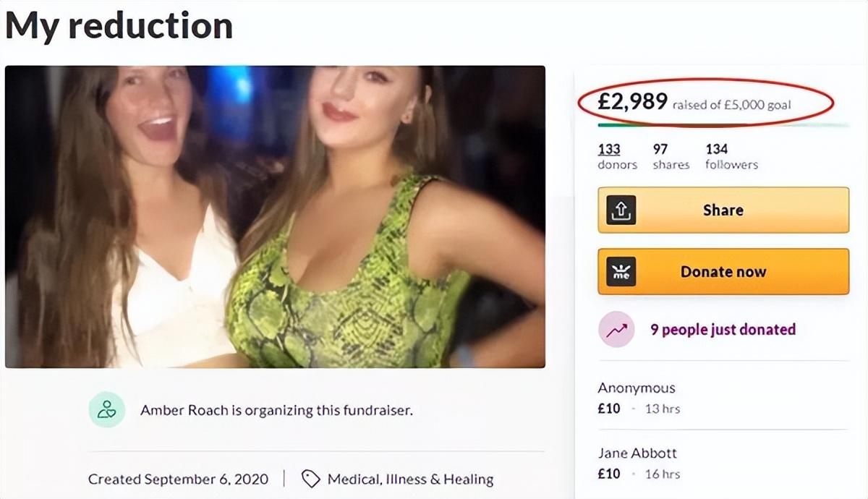The image size is (868, 499).
Task: Click the fundraiser progress bar
Action: click(723, 126)
